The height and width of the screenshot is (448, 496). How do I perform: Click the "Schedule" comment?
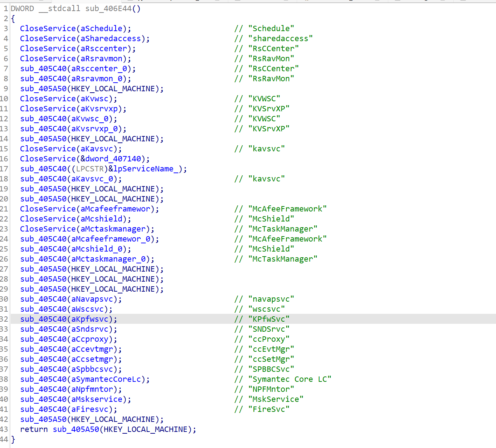pos(271,28)
